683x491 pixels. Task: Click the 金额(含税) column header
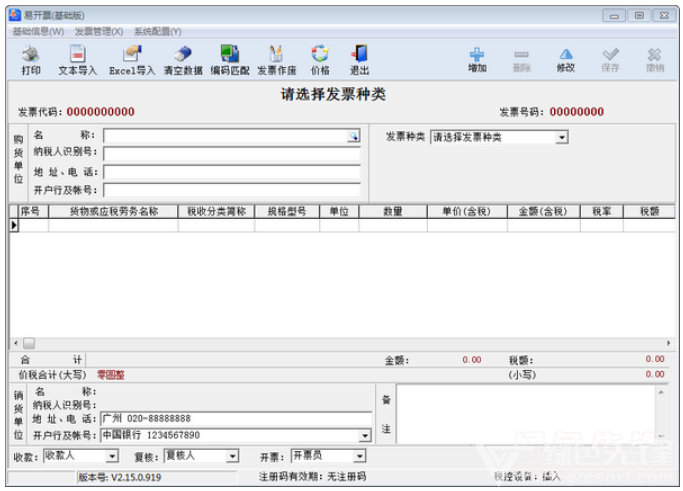point(544,211)
